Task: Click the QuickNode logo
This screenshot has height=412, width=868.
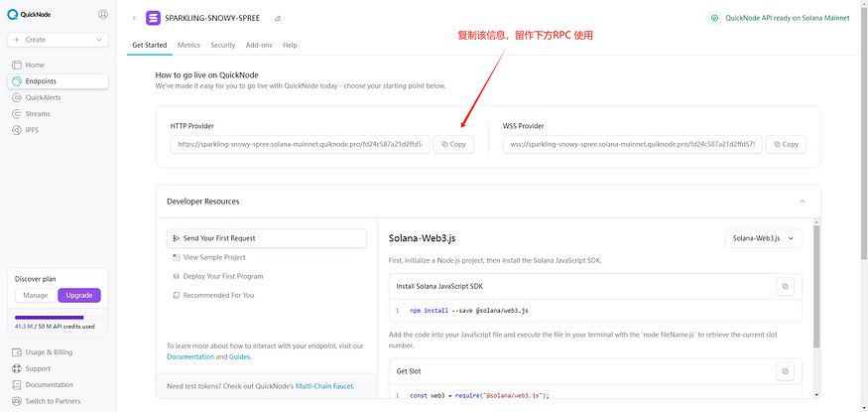Action: click(29, 15)
